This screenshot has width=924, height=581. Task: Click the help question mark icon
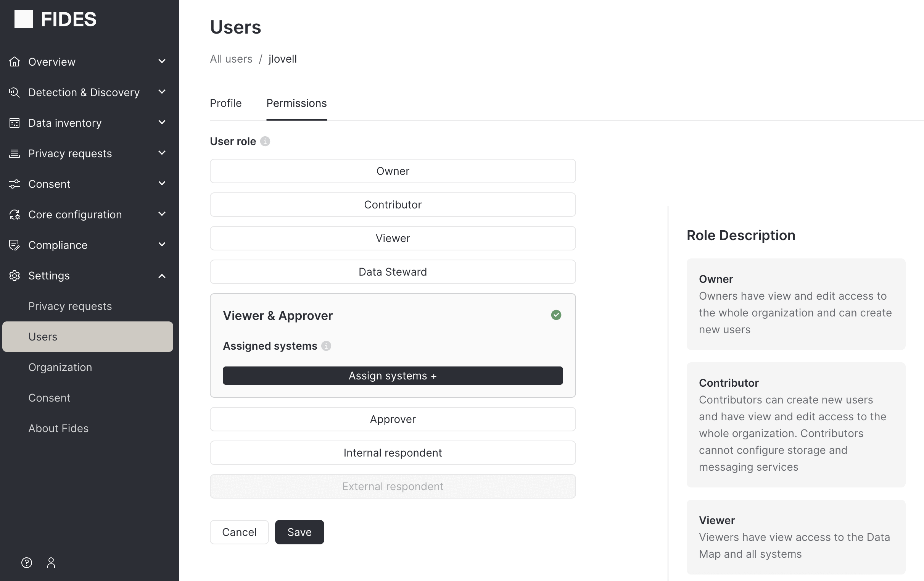(26, 562)
